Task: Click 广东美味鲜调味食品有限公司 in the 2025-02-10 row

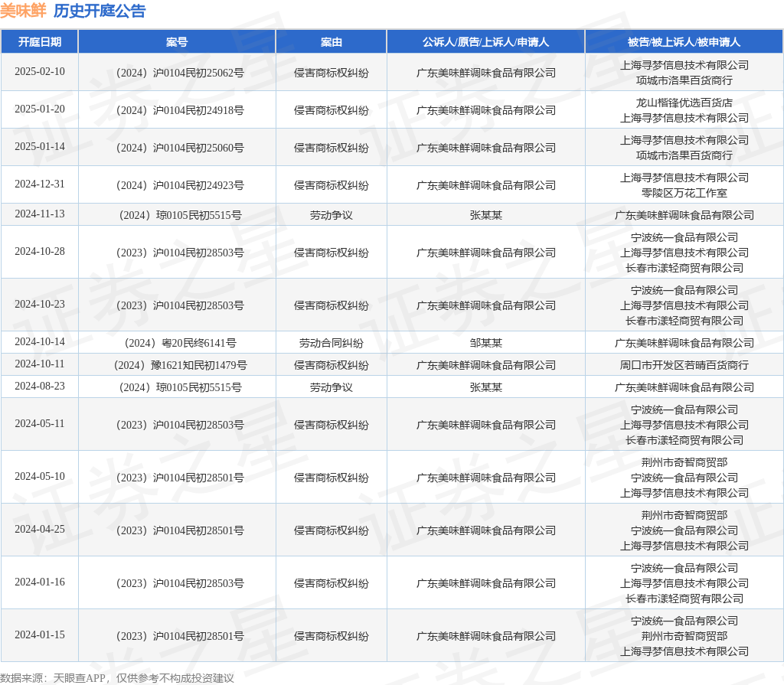Action: [485, 73]
